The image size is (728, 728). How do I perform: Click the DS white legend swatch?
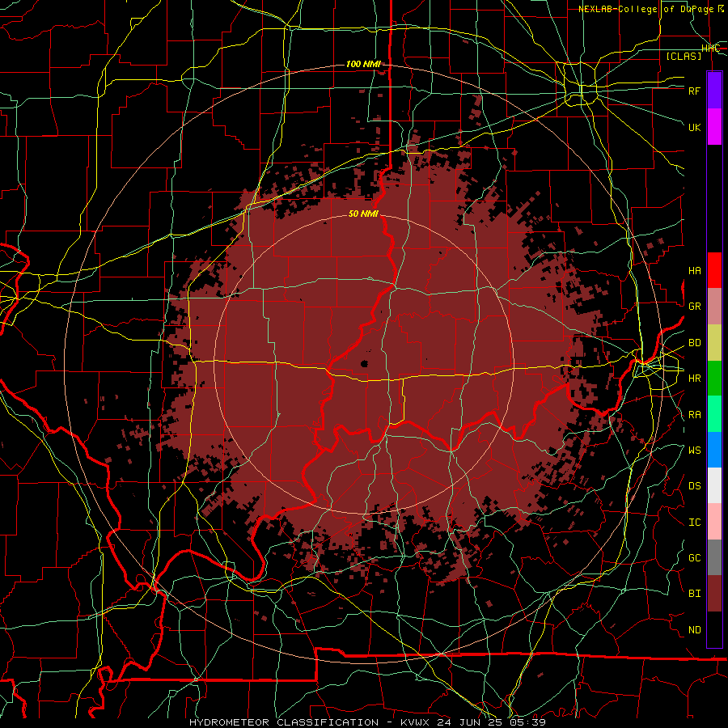pyautogui.click(x=714, y=485)
